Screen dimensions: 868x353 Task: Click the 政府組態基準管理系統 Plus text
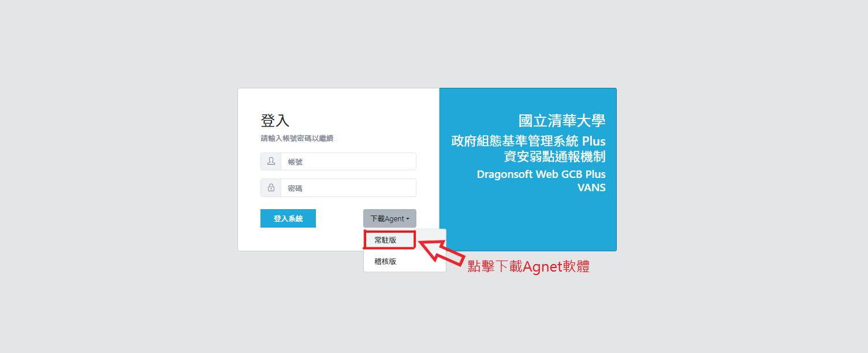pyautogui.click(x=528, y=142)
